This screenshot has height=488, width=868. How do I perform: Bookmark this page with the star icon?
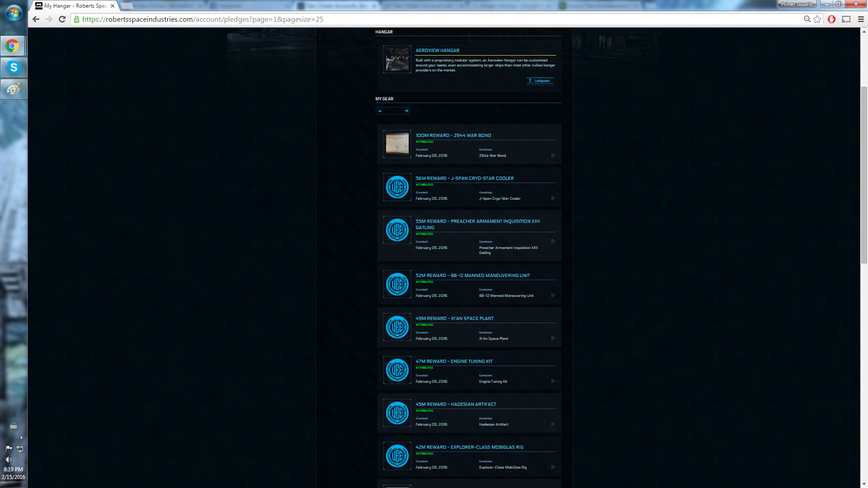coord(817,19)
